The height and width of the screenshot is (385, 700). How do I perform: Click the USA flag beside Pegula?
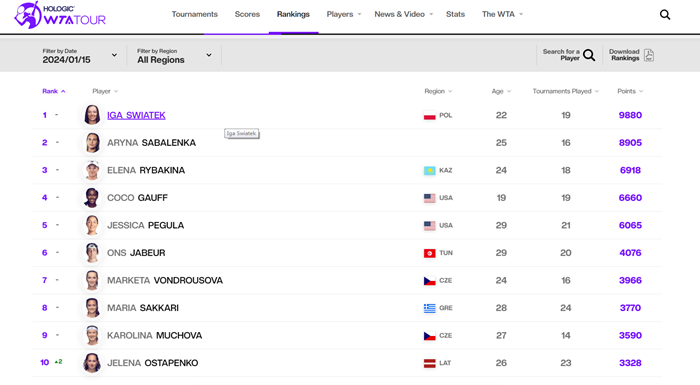coord(429,226)
